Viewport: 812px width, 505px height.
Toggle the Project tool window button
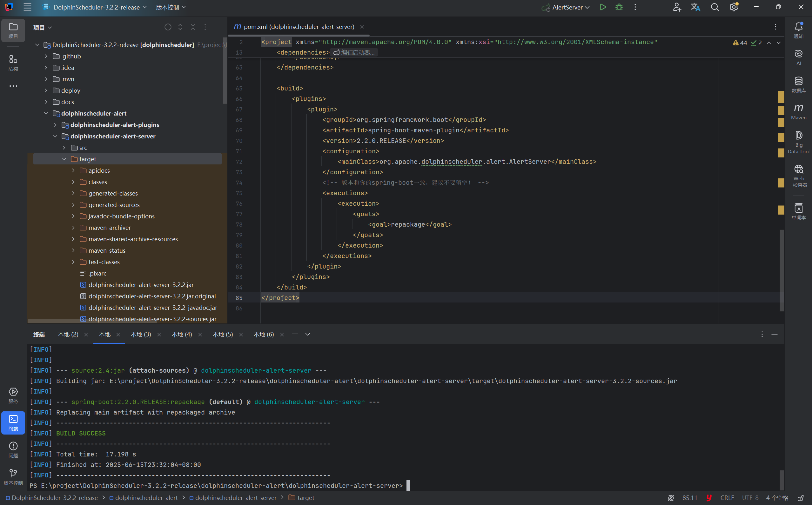tap(13, 30)
